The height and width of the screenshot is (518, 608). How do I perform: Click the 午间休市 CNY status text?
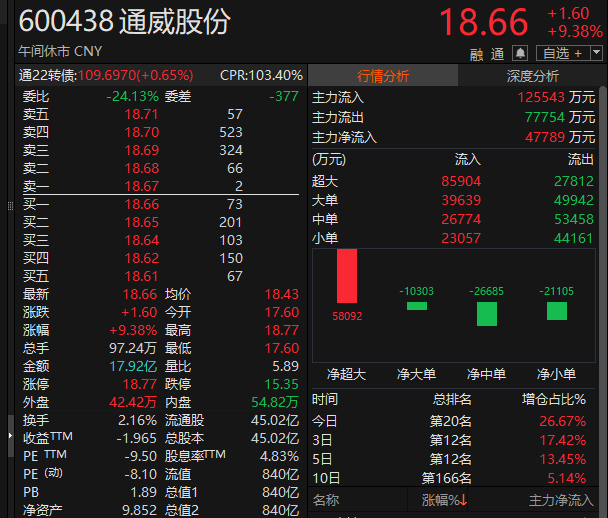click(60, 51)
